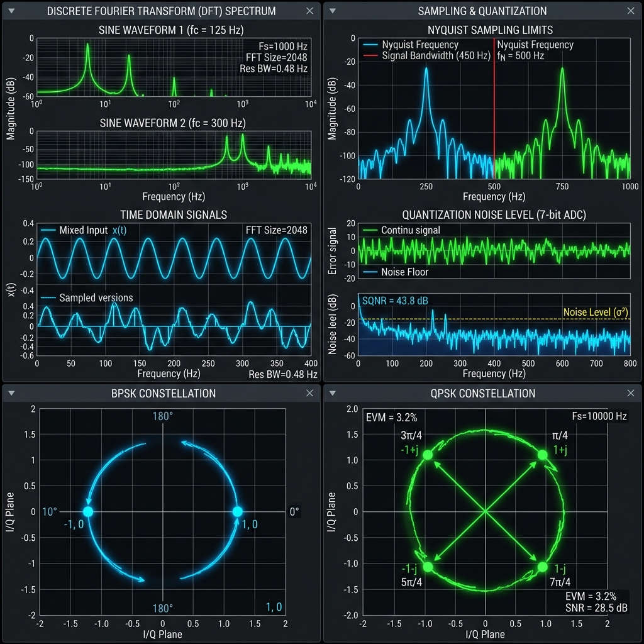The height and width of the screenshot is (644, 644).
Task: Click the Sampled versions legend entry
Action: pyautogui.click(x=87, y=297)
